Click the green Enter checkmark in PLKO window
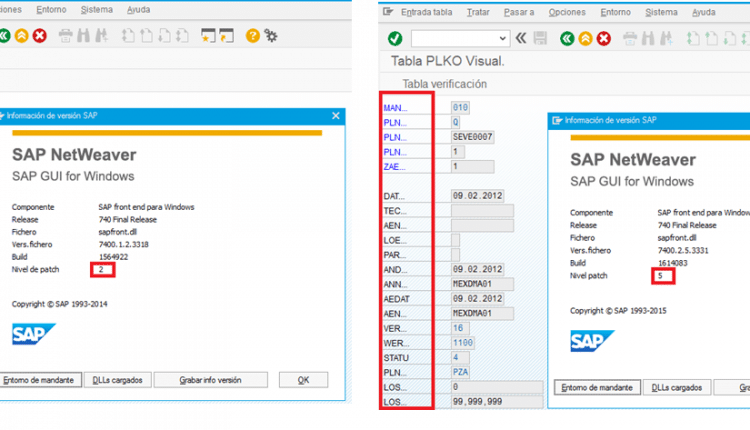Screen dimensions: 750x430 [x=395, y=38]
